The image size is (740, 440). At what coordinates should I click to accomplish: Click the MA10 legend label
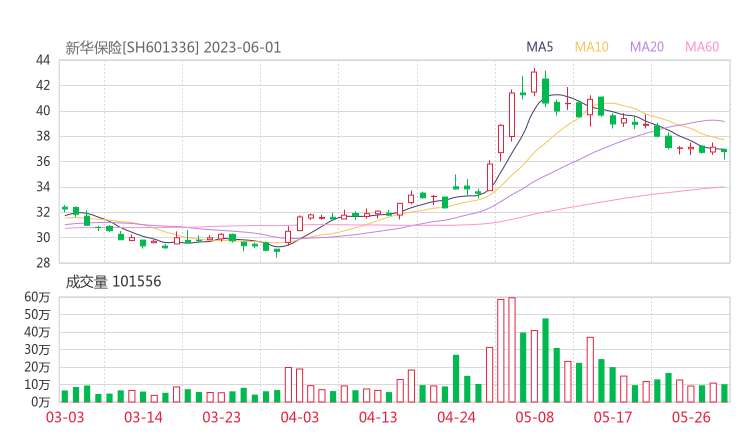click(x=591, y=47)
